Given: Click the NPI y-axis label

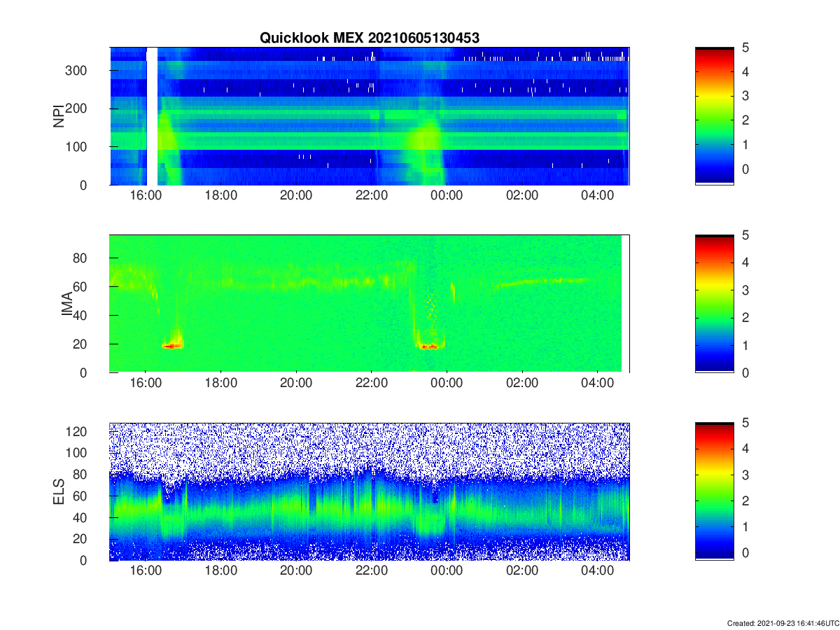Looking at the screenshot, I should coord(59,115).
